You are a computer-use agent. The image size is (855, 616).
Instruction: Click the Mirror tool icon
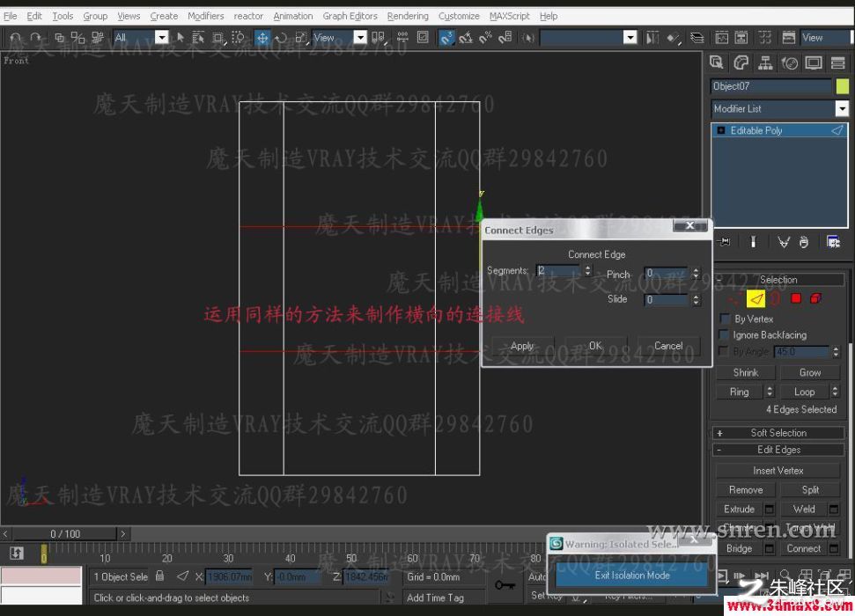click(652, 38)
